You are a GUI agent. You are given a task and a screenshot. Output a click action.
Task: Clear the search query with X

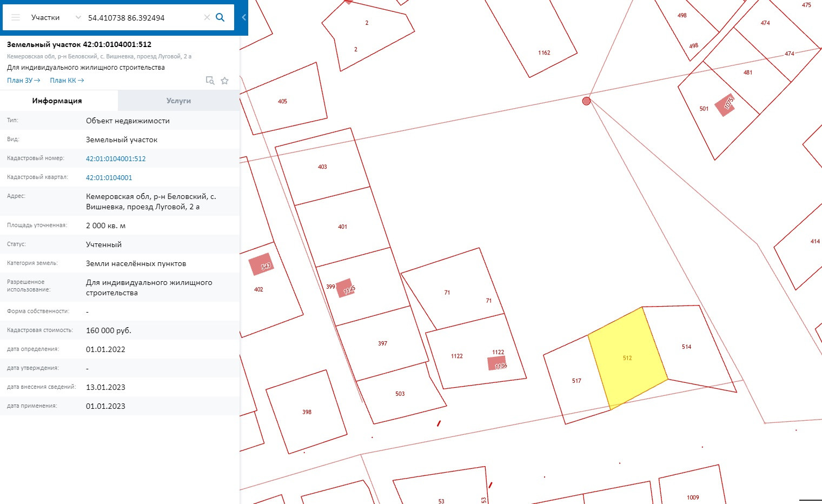pos(207,17)
